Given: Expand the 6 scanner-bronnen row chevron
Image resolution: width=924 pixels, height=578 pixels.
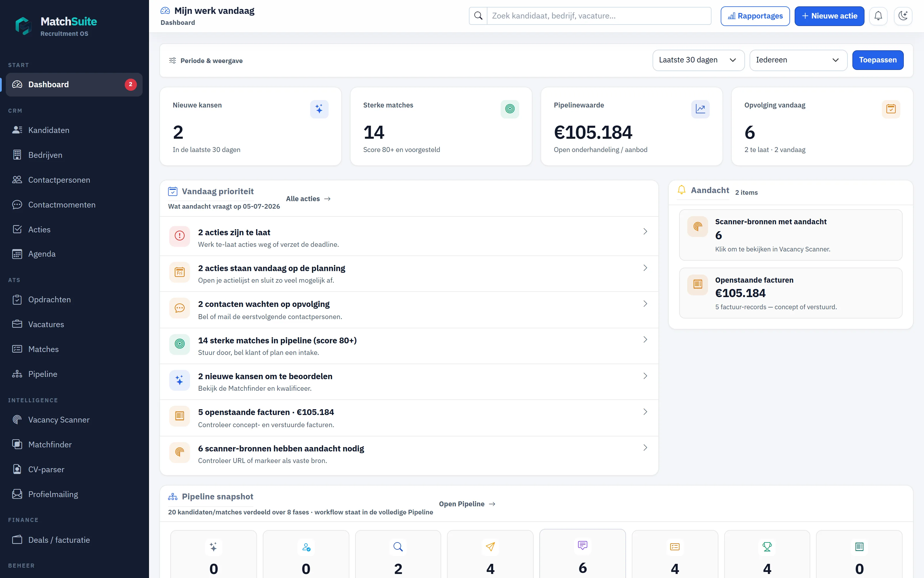Looking at the screenshot, I should pyautogui.click(x=645, y=448).
